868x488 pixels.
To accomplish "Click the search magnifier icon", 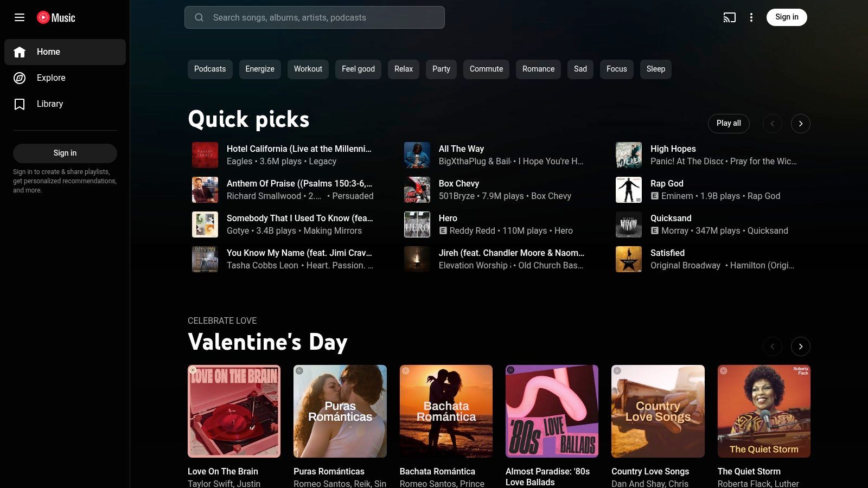I will click(200, 17).
